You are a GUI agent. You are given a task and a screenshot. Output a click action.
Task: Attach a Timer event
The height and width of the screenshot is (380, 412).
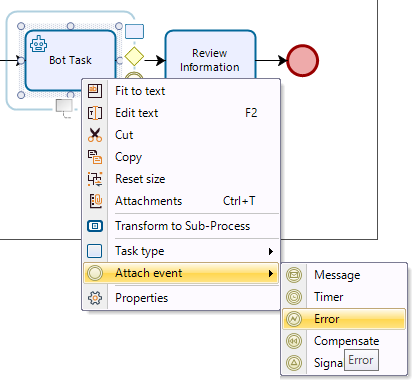344,297
